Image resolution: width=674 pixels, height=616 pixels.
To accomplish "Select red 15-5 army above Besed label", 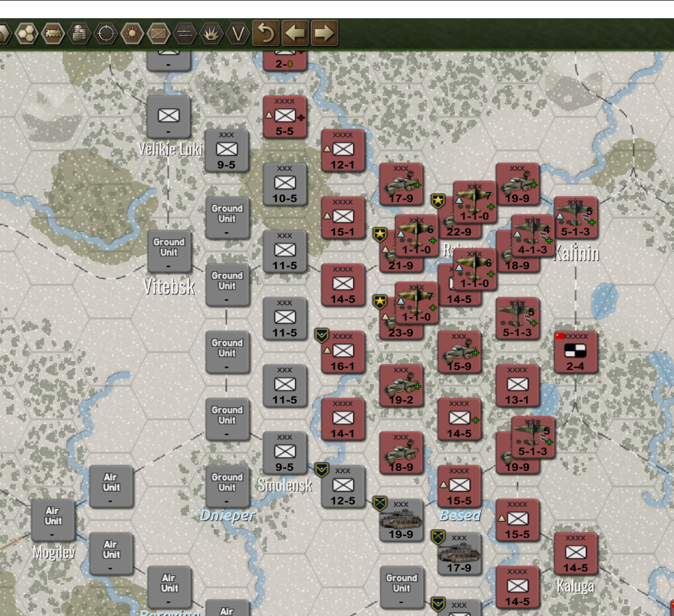I will point(460,486).
